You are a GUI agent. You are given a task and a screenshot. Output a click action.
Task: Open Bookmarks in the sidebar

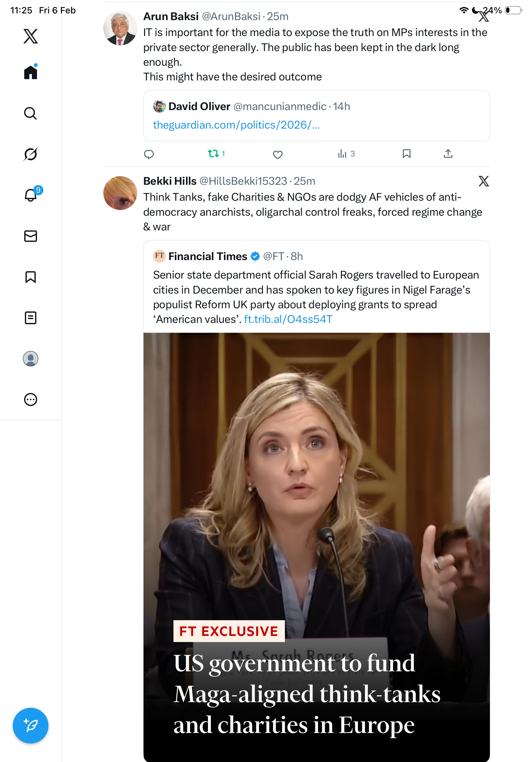[x=31, y=277]
